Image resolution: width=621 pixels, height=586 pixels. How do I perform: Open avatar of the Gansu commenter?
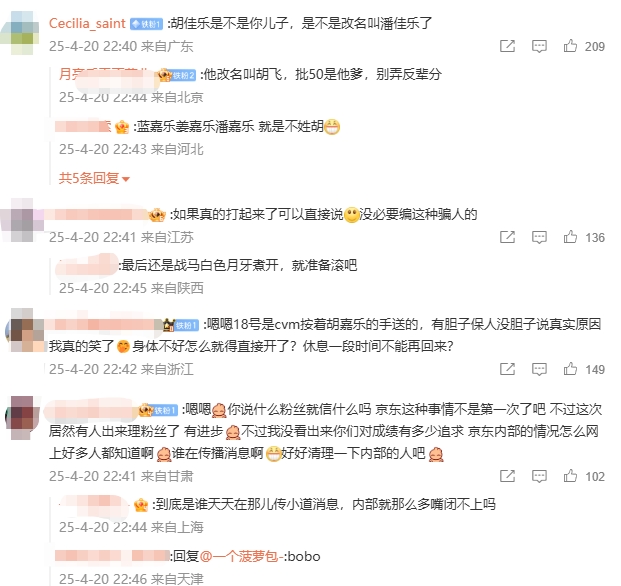click(23, 417)
